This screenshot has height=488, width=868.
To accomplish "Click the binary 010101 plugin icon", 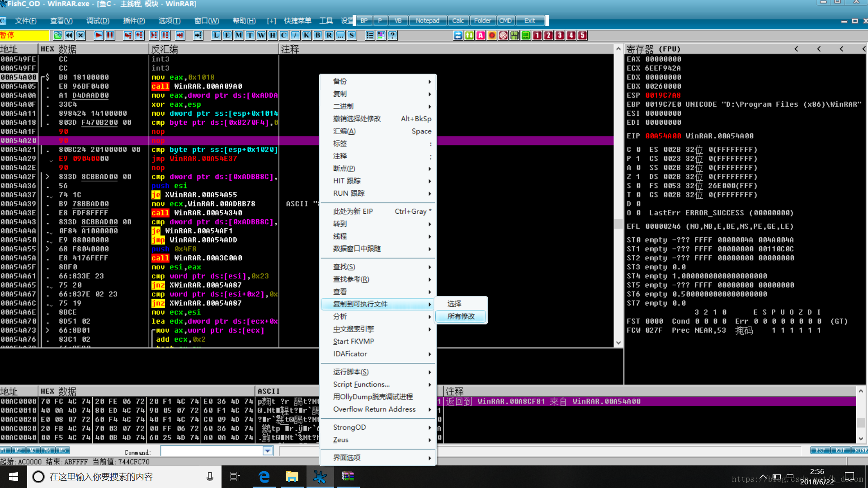I will (514, 35).
